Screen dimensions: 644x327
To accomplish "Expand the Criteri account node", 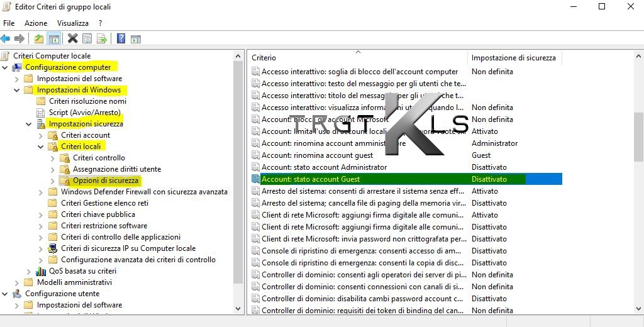I will pos(41,135).
